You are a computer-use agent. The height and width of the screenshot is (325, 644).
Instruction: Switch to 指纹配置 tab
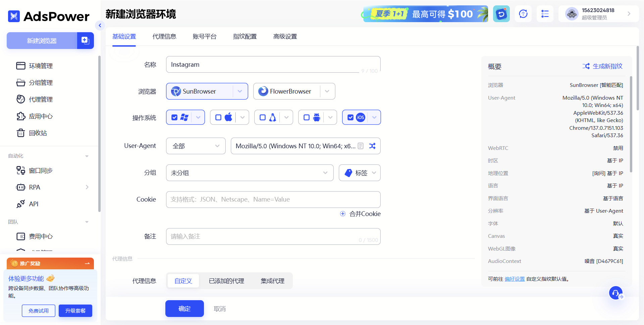point(245,37)
